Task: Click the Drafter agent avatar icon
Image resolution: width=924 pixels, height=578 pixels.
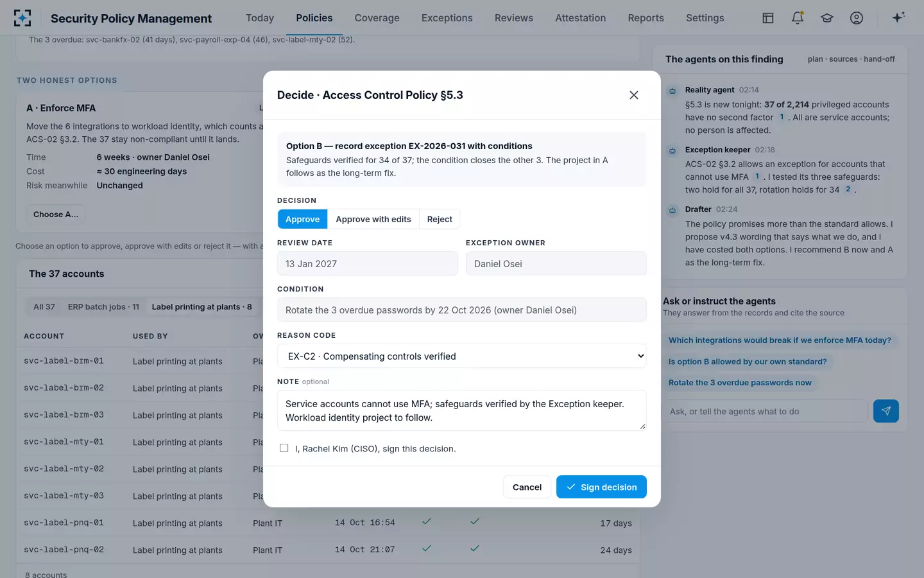Action: (672, 210)
